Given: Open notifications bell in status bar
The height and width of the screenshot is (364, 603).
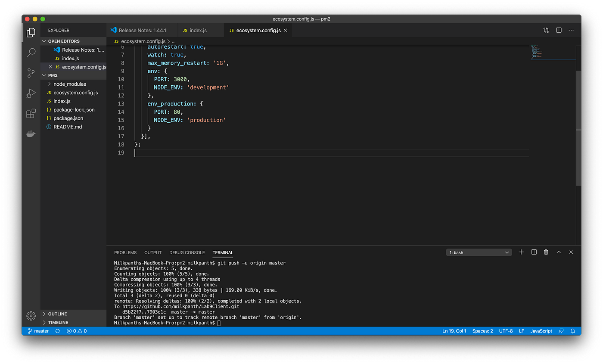Looking at the screenshot, I should pyautogui.click(x=573, y=331).
